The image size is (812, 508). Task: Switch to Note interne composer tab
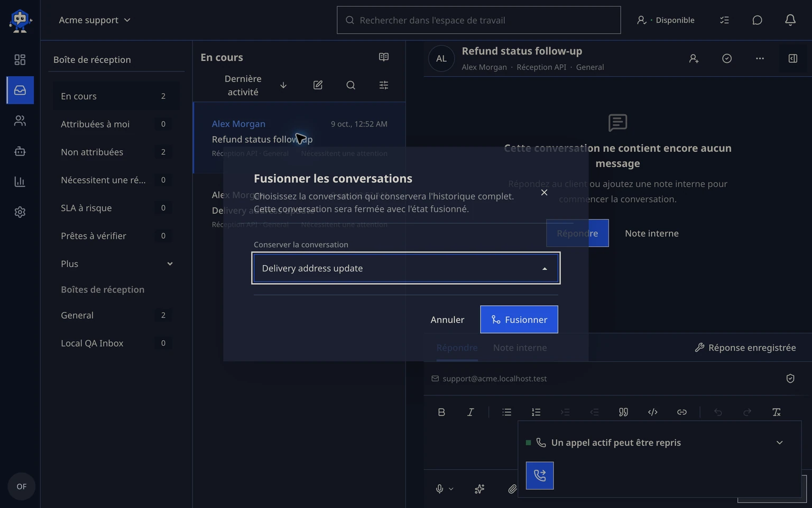[x=520, y=348]
